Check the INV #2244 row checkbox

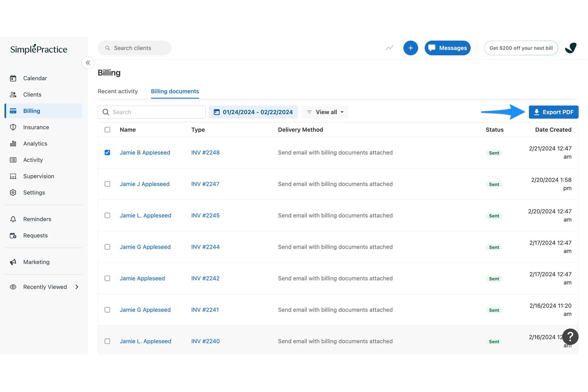pos(107,247)
